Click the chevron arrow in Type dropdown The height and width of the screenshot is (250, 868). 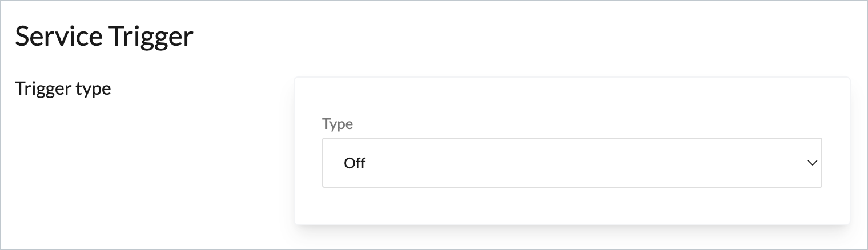pyautogui.click(x=812, y=163)
